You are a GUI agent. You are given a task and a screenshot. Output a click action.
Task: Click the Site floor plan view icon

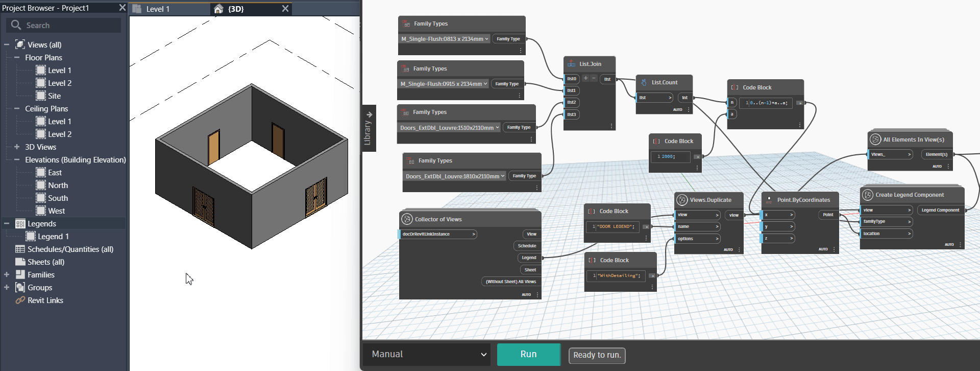(x=41, y=96)
